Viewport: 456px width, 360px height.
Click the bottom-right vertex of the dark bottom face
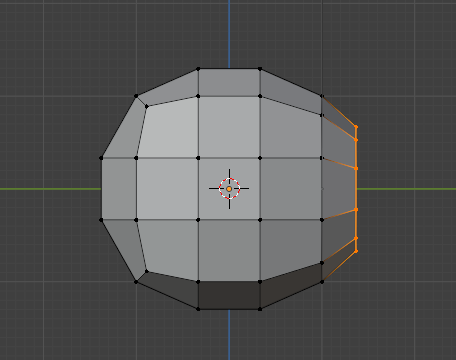pyautogui.click(x=260, y=309)
